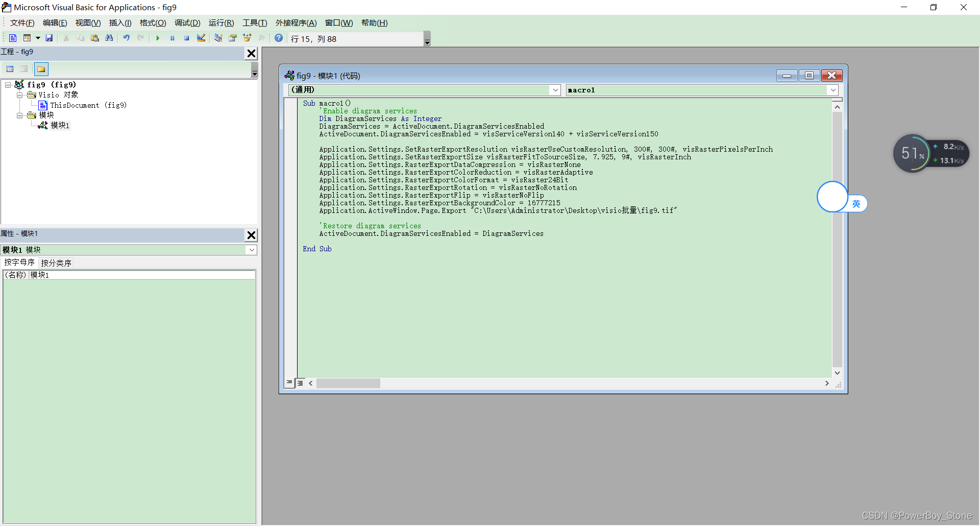The image size is (980, 526).
Task: Click code window scroll up arrow
Action: tap(837, 107)
